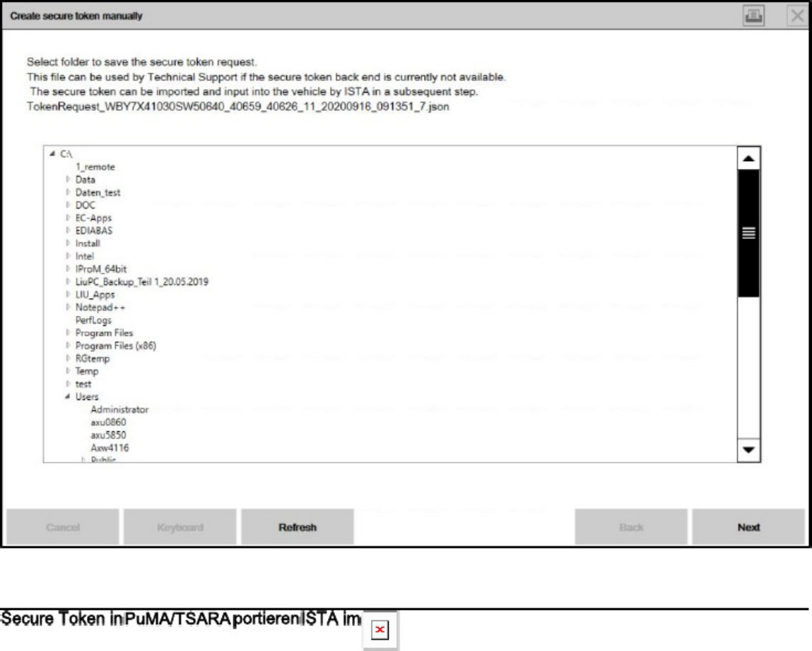Select the LIU_Apps folder
Screen dimensions: 812x651
click(95, 295)
